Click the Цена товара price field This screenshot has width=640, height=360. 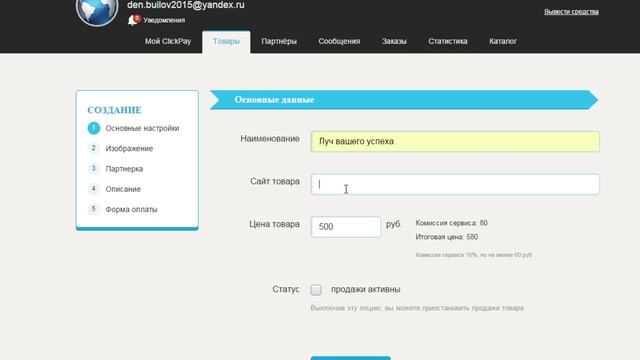pyautogui.click(x=346, y=227)
